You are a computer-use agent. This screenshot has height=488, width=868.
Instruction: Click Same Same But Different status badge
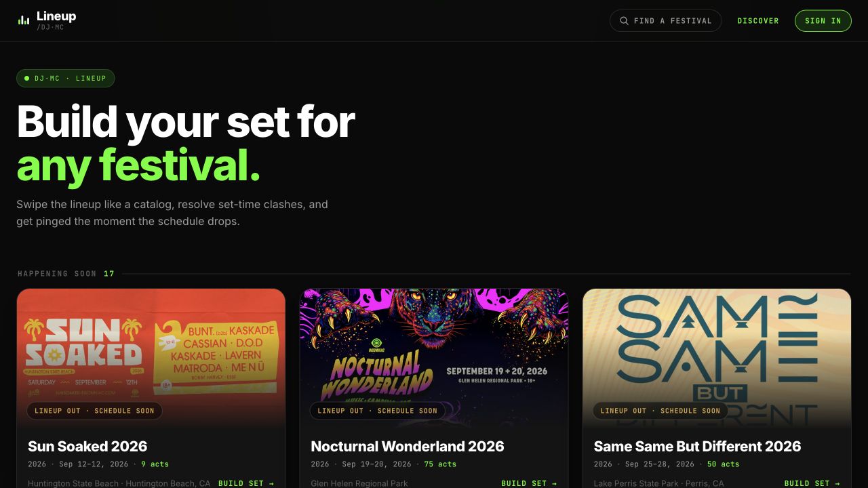660,411
